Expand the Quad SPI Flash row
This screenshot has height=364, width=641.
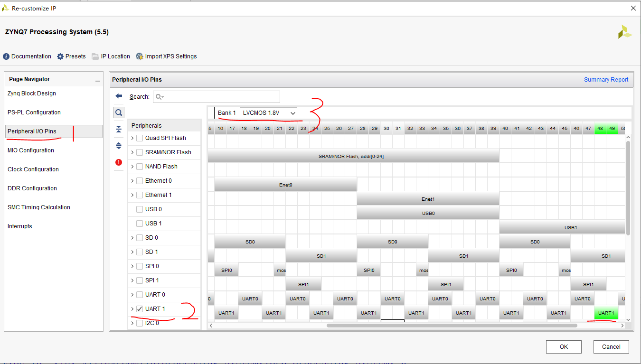coord(132,138)
